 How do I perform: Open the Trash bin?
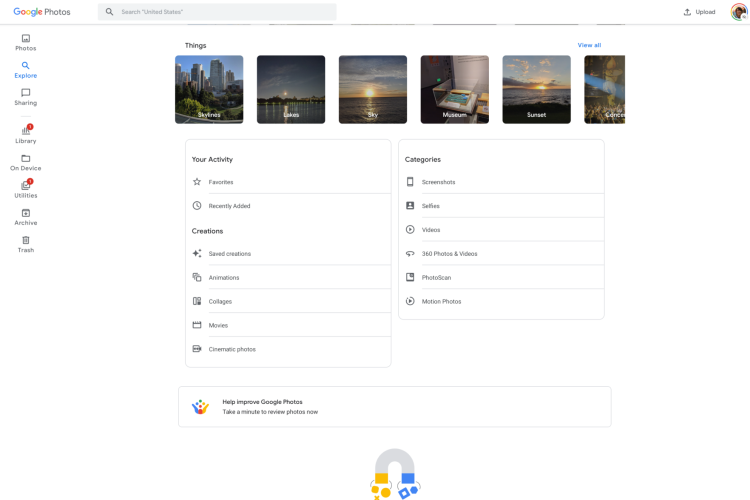25,244
